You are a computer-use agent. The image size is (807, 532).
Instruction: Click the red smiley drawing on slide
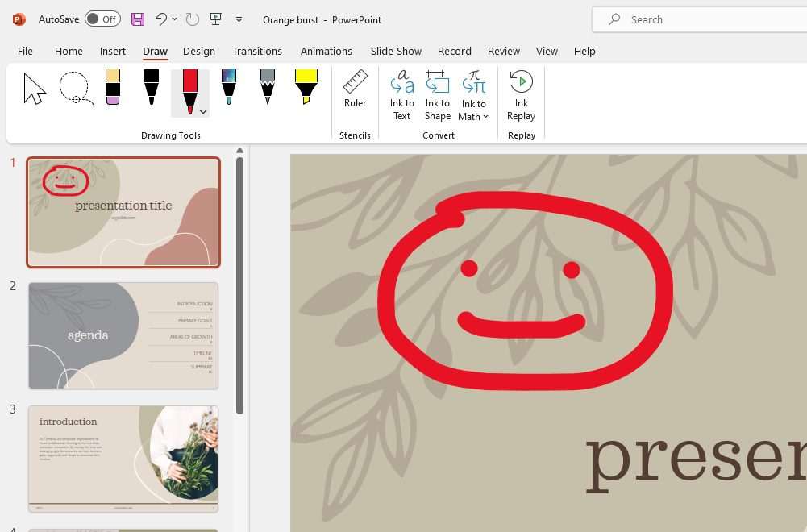[x=525, y=291]
